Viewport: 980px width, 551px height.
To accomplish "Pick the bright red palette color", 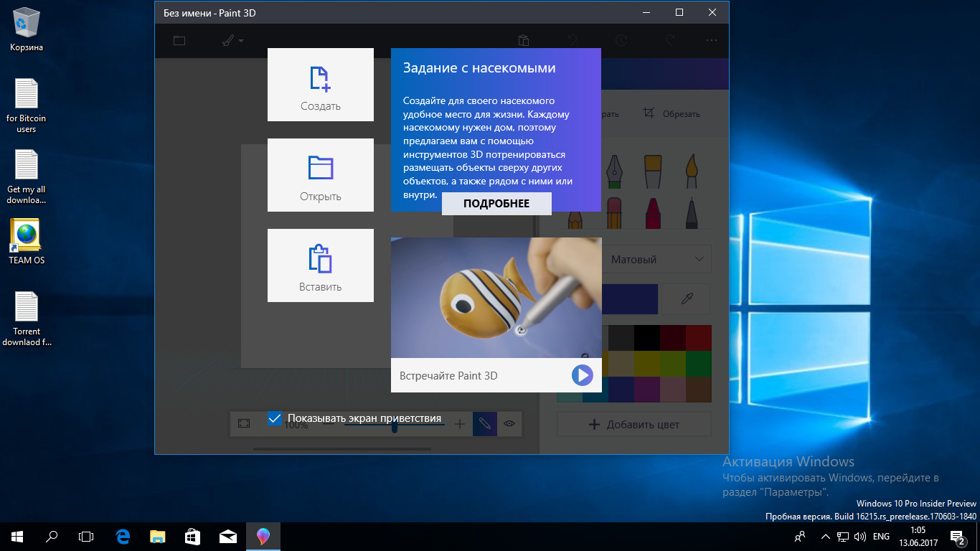I will 698,338.
